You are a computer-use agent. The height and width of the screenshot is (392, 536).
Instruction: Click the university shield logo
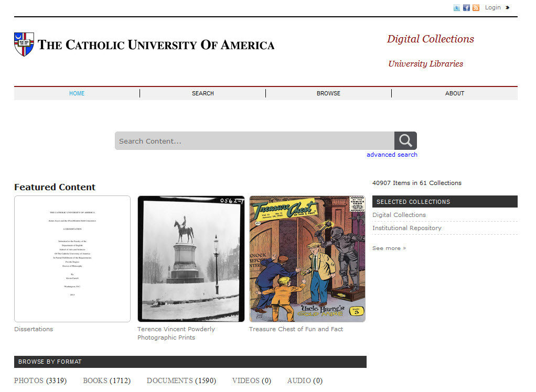coord(24,45)
